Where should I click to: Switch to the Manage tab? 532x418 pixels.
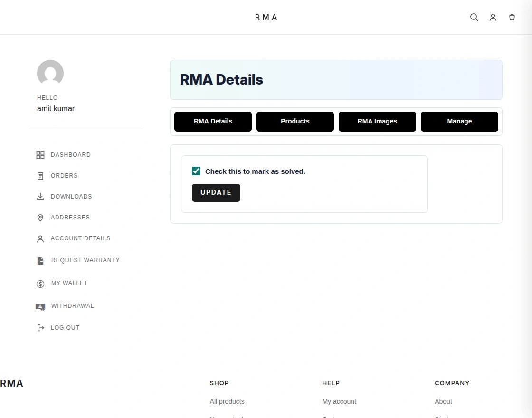[459, 122]
